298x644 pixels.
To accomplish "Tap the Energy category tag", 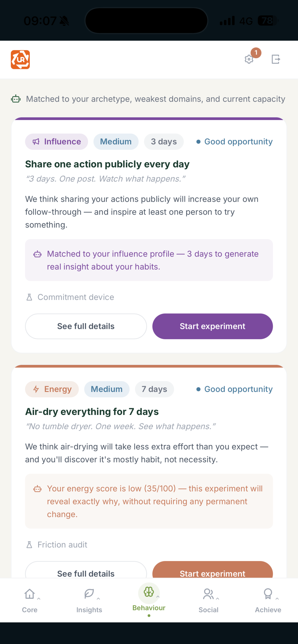I will tap(52, 389).
